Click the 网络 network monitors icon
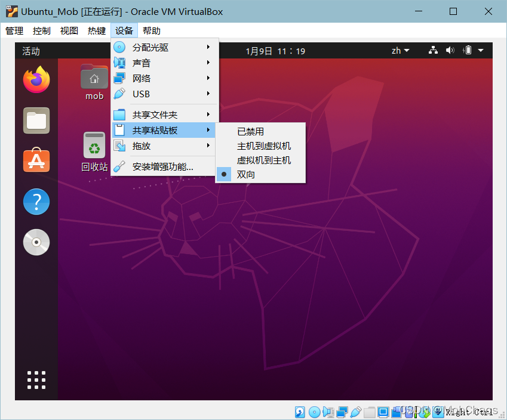507x420 pixels. click(x=119, y=78)
